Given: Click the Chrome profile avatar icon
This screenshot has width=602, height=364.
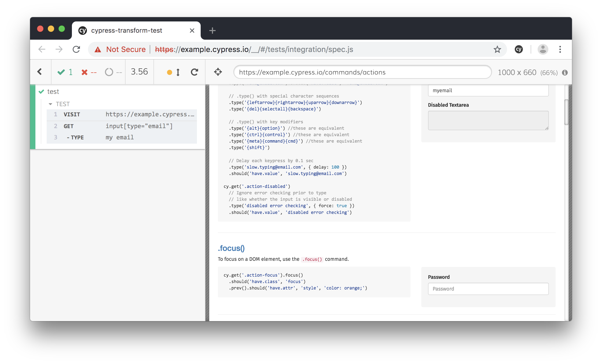Looking at the screenshot, I should tap(542, 49).
